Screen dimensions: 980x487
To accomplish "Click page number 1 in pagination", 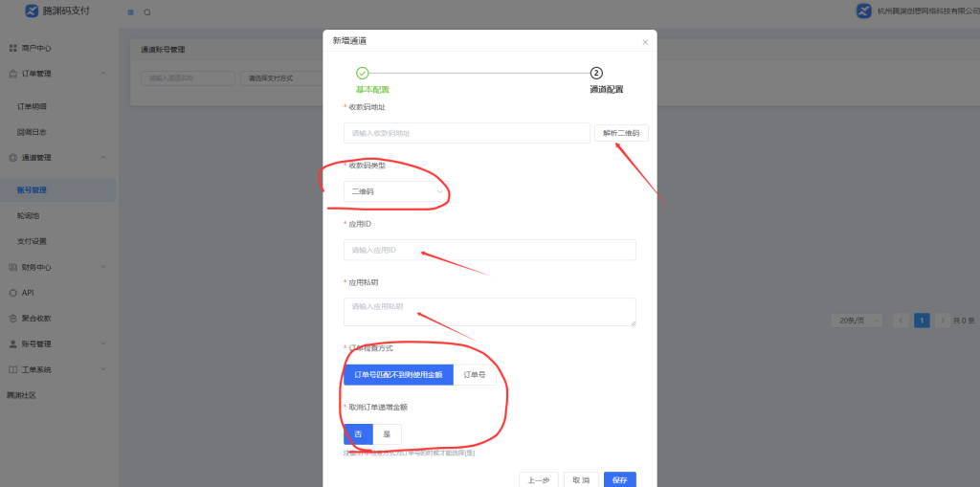I will point(922,321).
